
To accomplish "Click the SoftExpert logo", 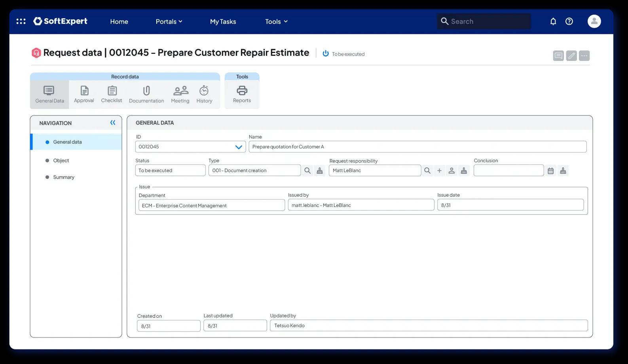I will pyautogui.click(x=60, y=21).
